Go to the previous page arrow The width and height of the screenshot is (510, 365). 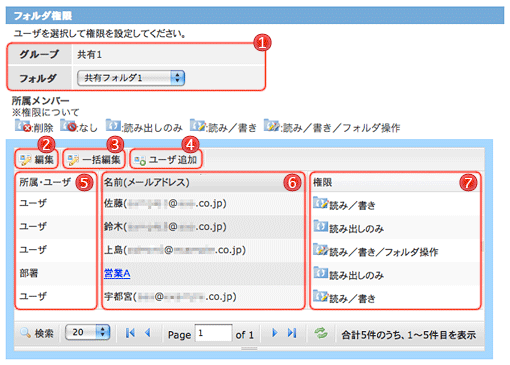tap(148, 332)
